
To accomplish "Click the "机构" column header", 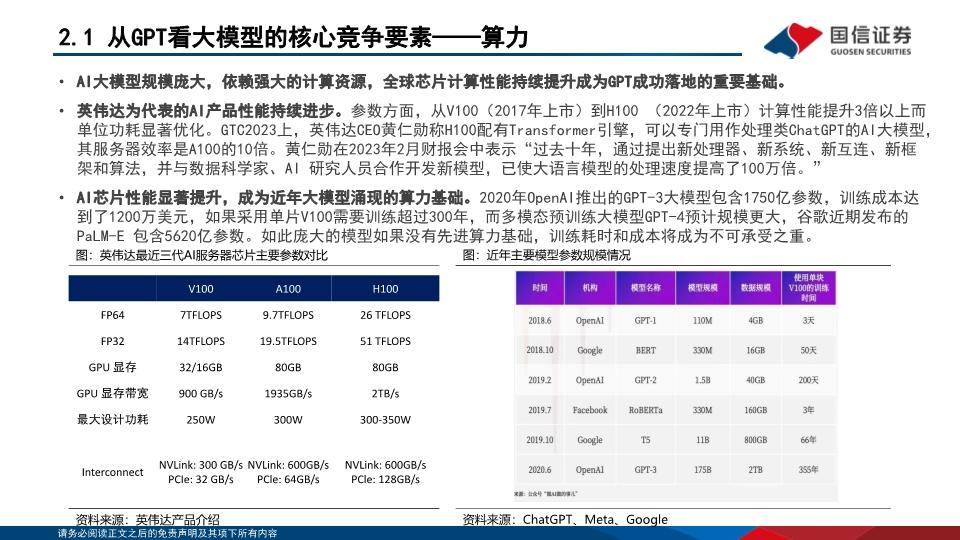I will coord(590,288).
